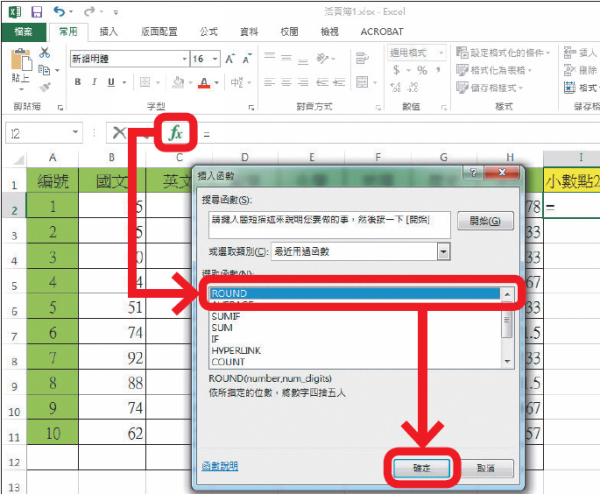Open the font name dropdown

184,59
